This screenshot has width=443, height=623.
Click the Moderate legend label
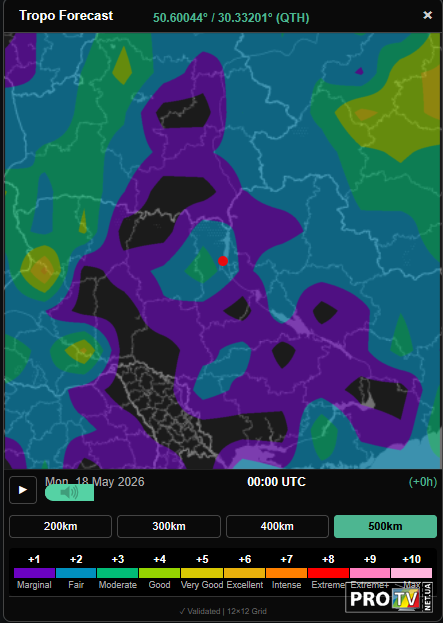tap(118, 585)
